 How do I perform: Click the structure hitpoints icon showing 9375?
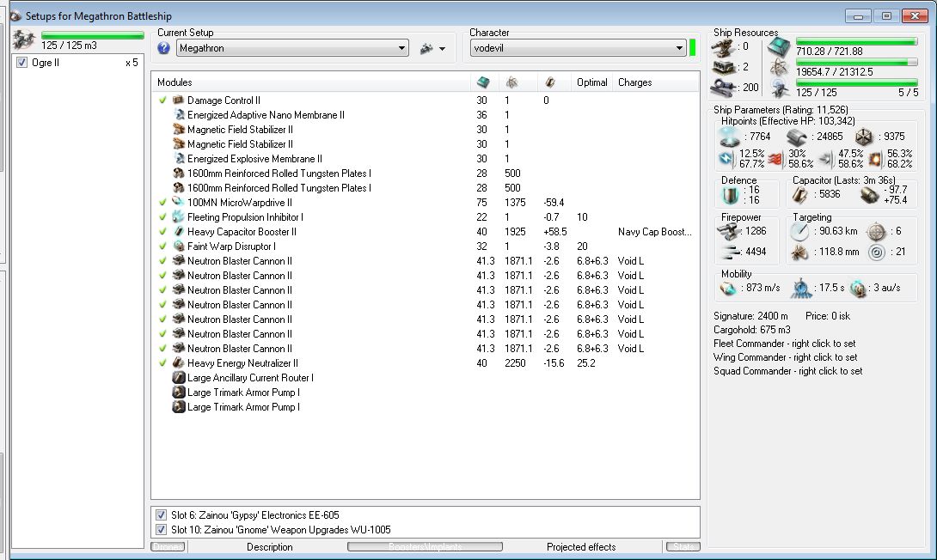click(x=863, y=137)
